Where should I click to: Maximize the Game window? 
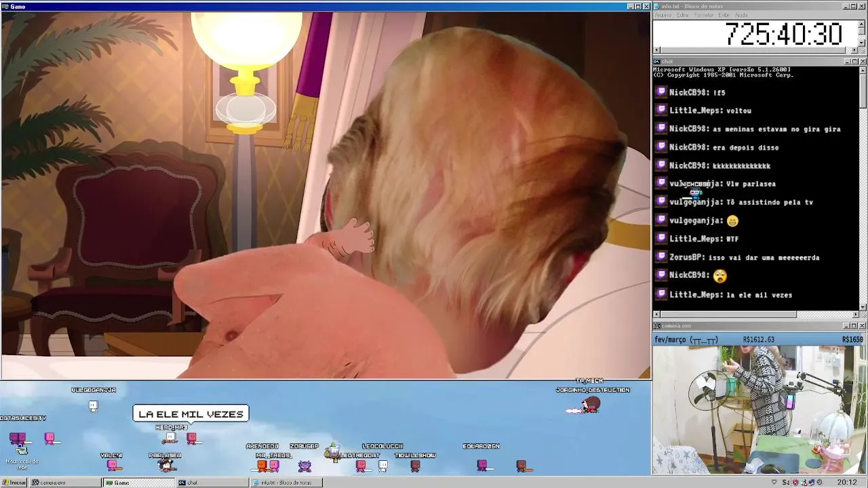637,7
